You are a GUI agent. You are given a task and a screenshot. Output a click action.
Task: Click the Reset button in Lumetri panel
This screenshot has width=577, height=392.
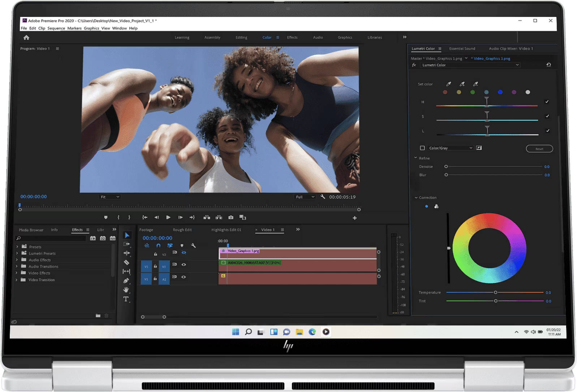(539, 149)
